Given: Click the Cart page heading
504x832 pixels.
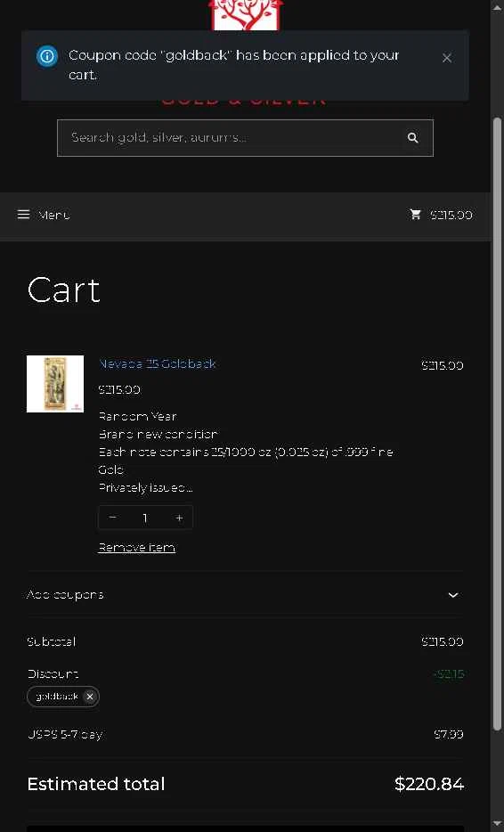Looking at the screenshot, I should (x=63, y=290).
